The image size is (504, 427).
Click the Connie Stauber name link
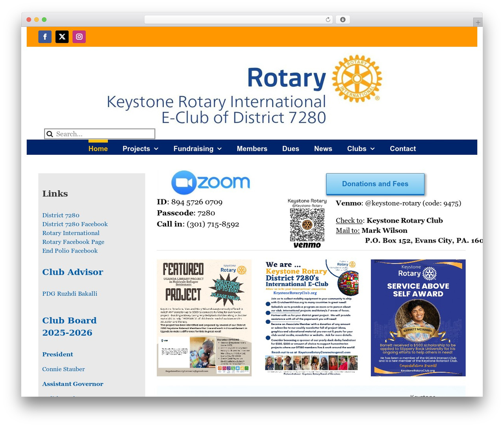[63, 369]
